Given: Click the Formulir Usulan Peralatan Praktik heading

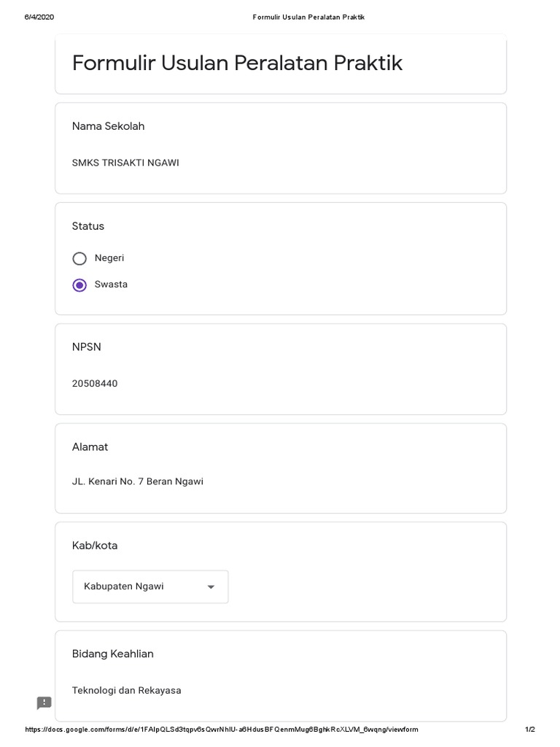Looking at the screenshot, I should pyautogui.click(x=237, y=63).
